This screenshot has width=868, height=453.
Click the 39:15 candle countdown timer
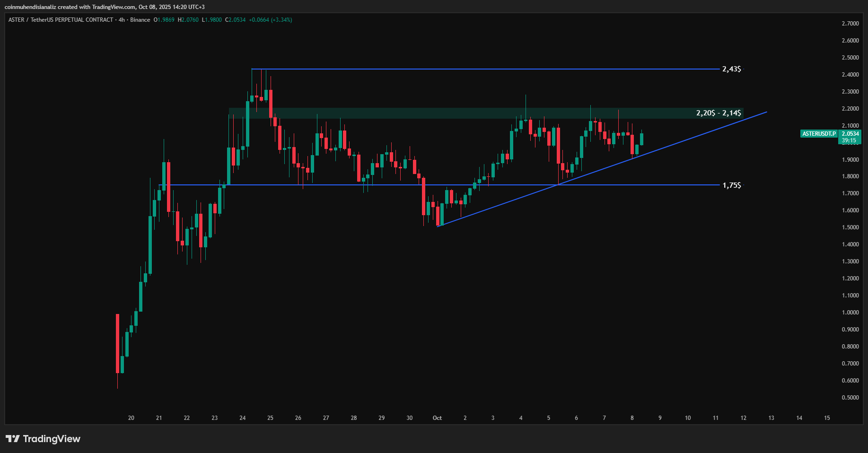(x=849, y=140)
